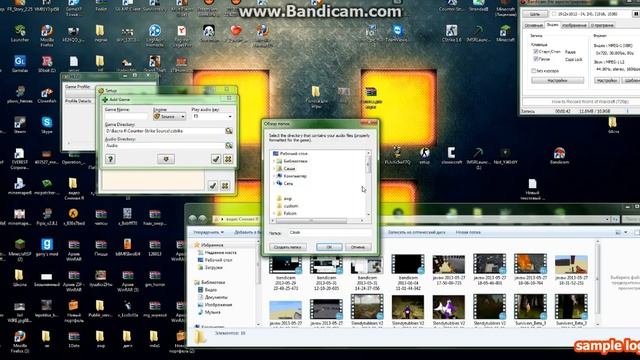Click the Game Name input field
The width and height of the screenshot is (640, 360).
pos(126,116)
